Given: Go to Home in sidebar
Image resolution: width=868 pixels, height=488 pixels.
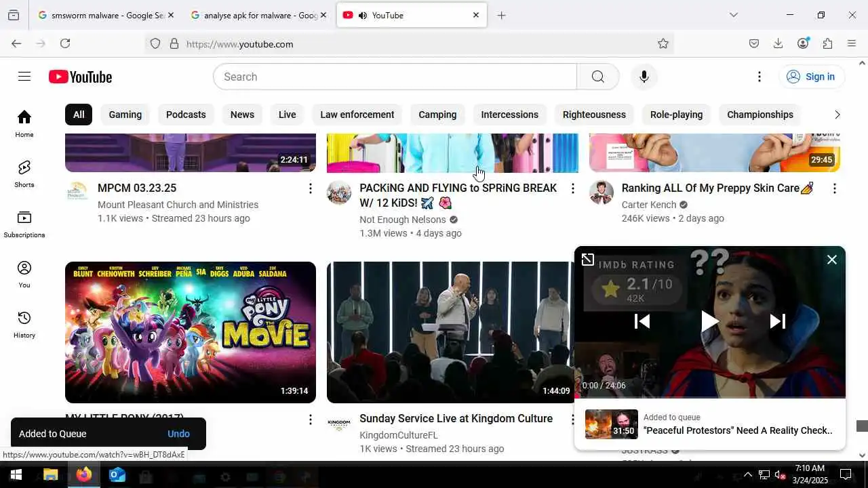Looking at the screenshot, I should point(24,123).
